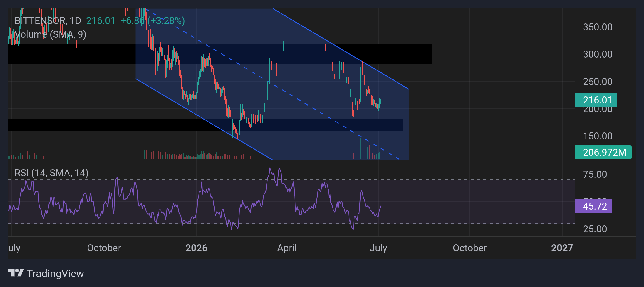This screenshot has width=644, height=287.
Task: Click the 150.00 price axis label
Action: pyautogui.click(x=598, y=136)
